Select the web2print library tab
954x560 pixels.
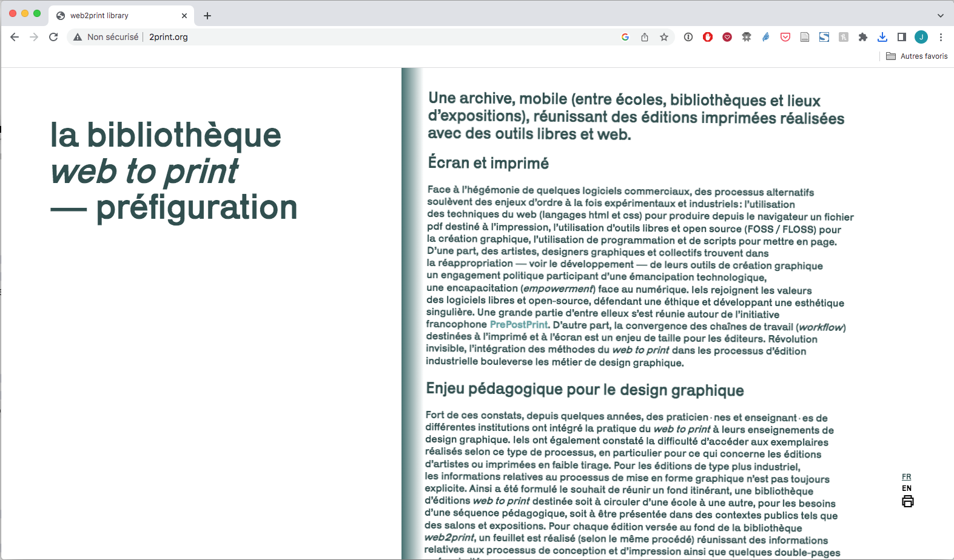tap(115, 16)
